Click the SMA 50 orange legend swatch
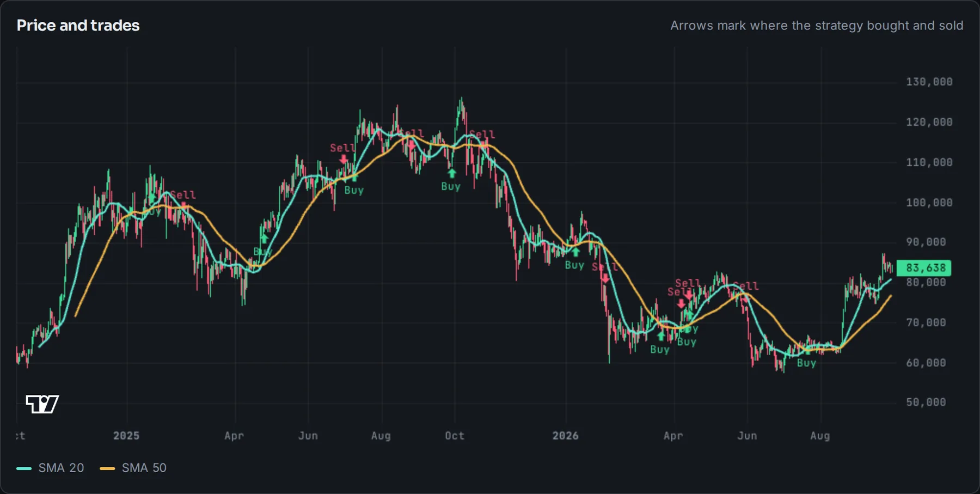 107,468
